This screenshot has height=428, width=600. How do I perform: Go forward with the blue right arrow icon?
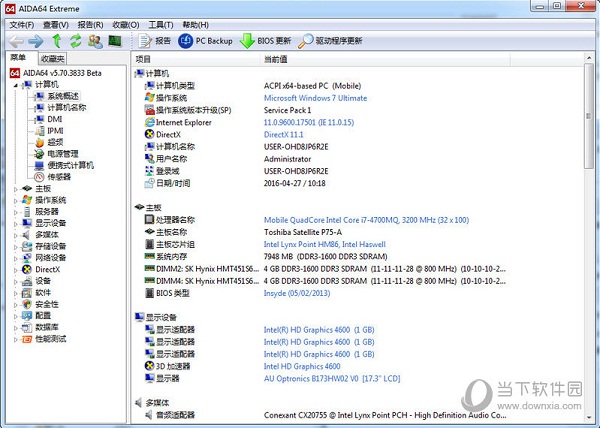coord(36,41)
